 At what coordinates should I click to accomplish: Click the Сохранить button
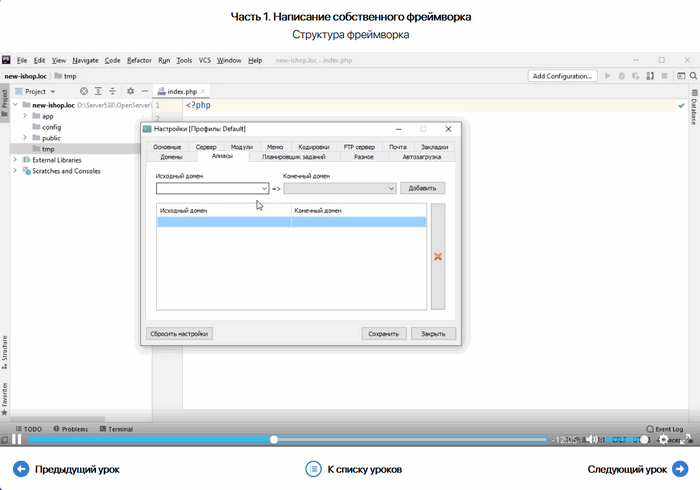point(383,334)
